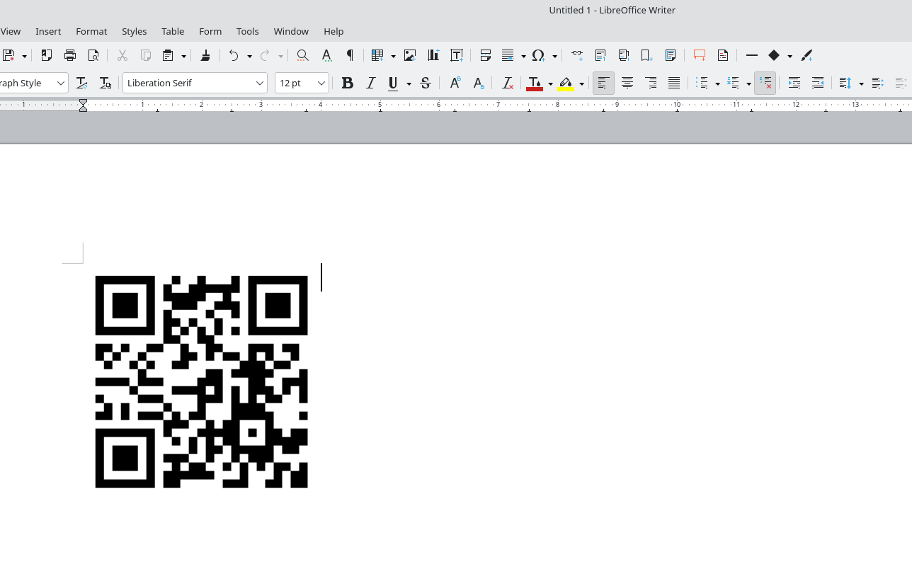Click the Unordered List bullet button
This screenshot has height=588, width=912.
(x=702, y=83)
